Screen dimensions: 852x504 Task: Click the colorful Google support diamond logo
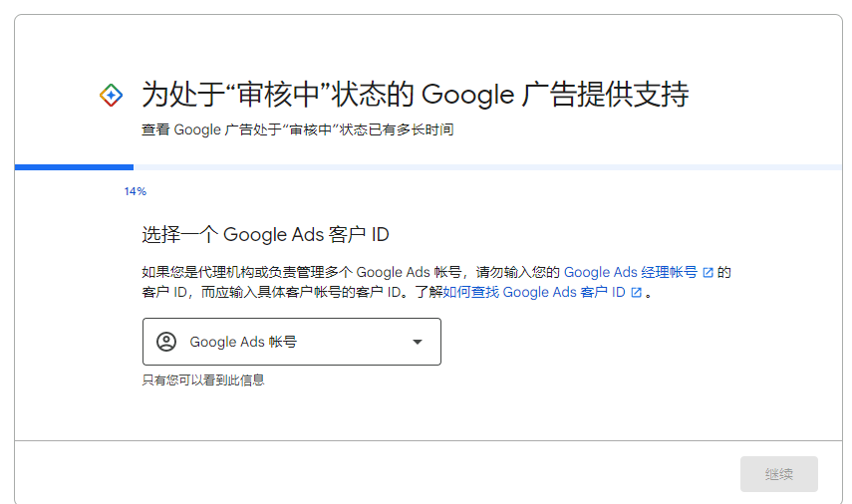coord(111,95)
